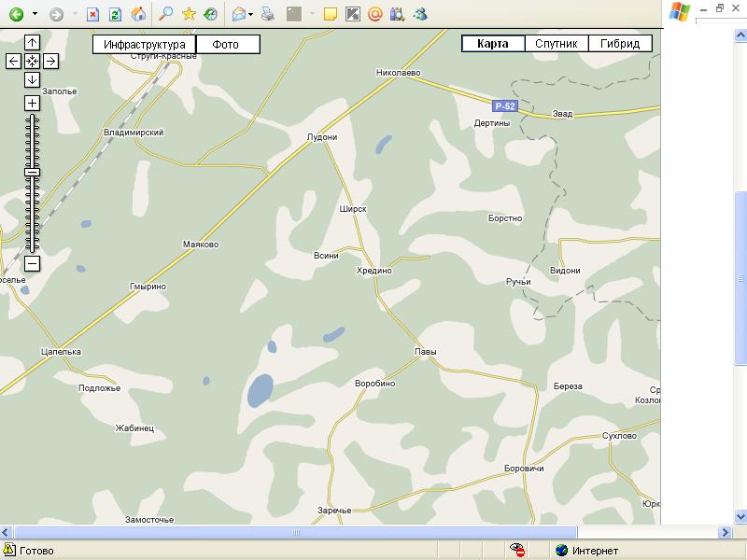Refresh the page with toolbar icon
The height and width of the screenshot is (560, 747).
115,14
